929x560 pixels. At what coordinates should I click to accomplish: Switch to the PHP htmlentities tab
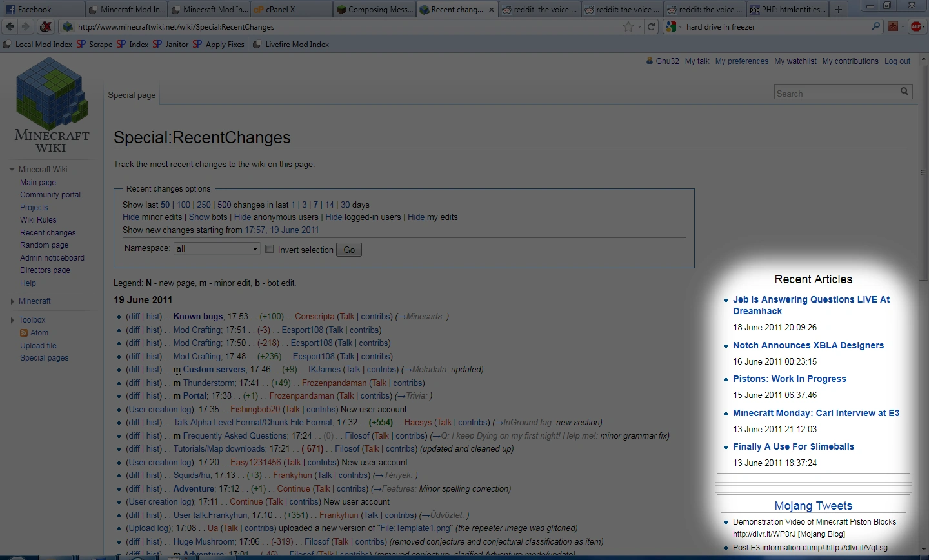point(787,10)
